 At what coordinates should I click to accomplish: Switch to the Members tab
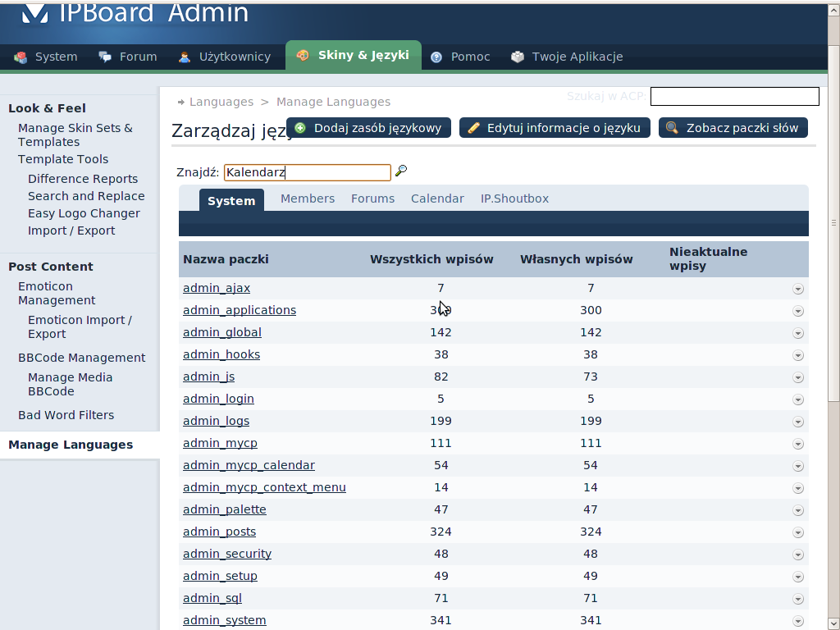[308, 199]
